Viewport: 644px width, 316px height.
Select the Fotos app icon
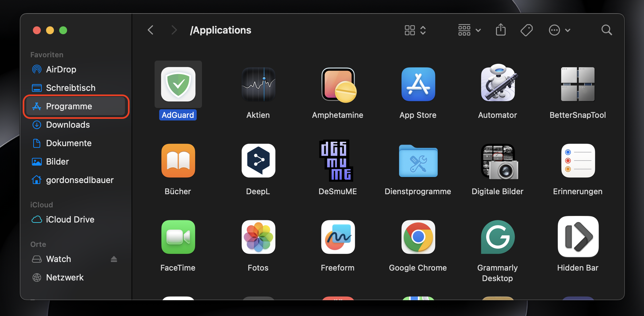click(x=258, y=237)
